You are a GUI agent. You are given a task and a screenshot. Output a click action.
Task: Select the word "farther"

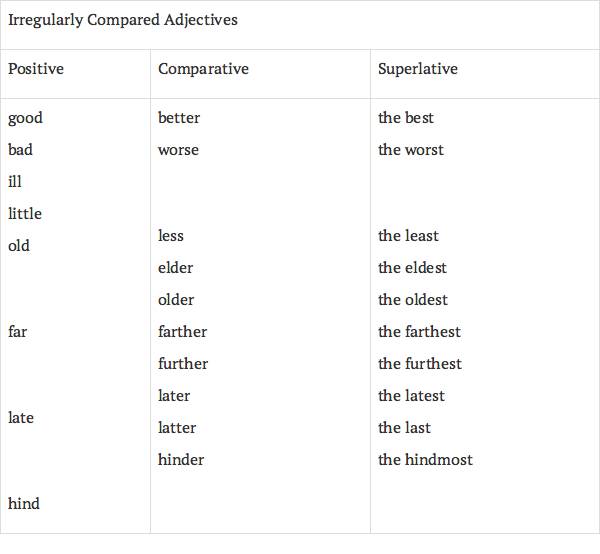pos(183,332)
